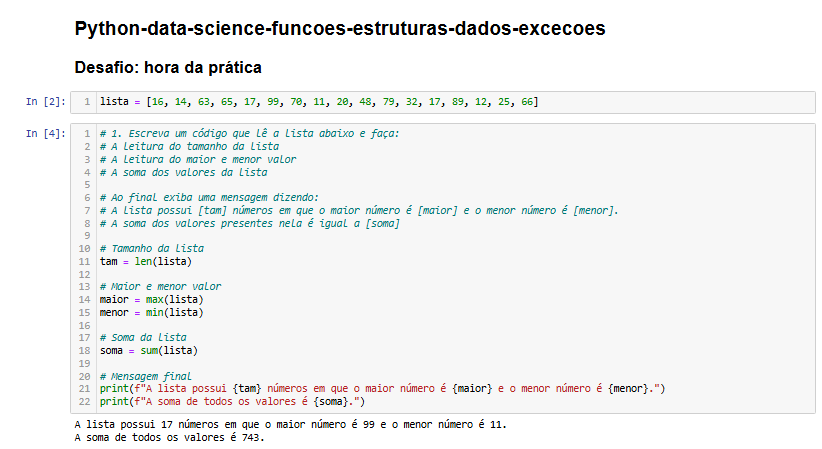The image size is (822, 449).
Task: Place cursor on "tam = len(lista)" line
Action: pos(146,261)
